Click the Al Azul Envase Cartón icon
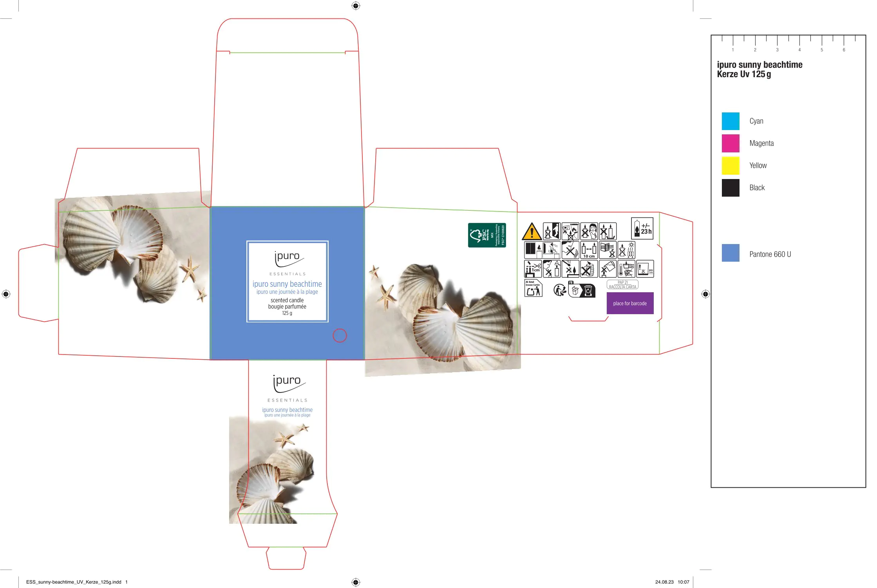The height and width of the screenshot is (588, 877). [x=533, y=288]
